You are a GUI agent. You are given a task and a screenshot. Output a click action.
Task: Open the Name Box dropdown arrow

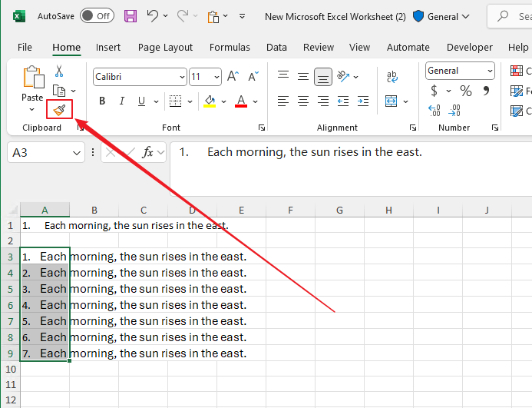[x=77, y=153]
